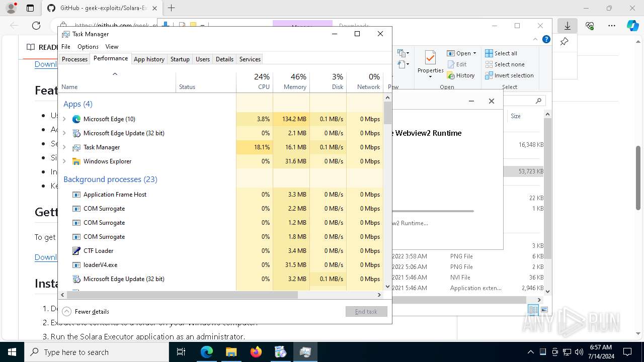
Task: Click the Application Frame Host process icon
Action: (x=76, y=195)
